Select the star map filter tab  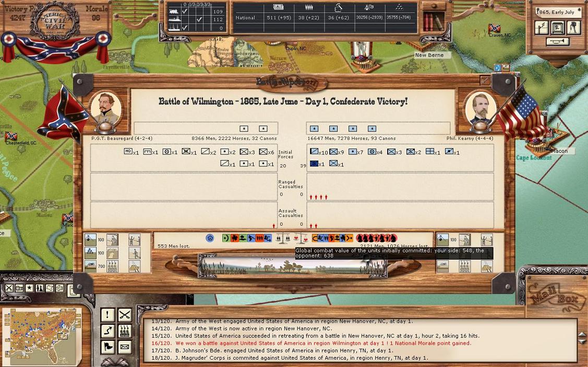29,288
